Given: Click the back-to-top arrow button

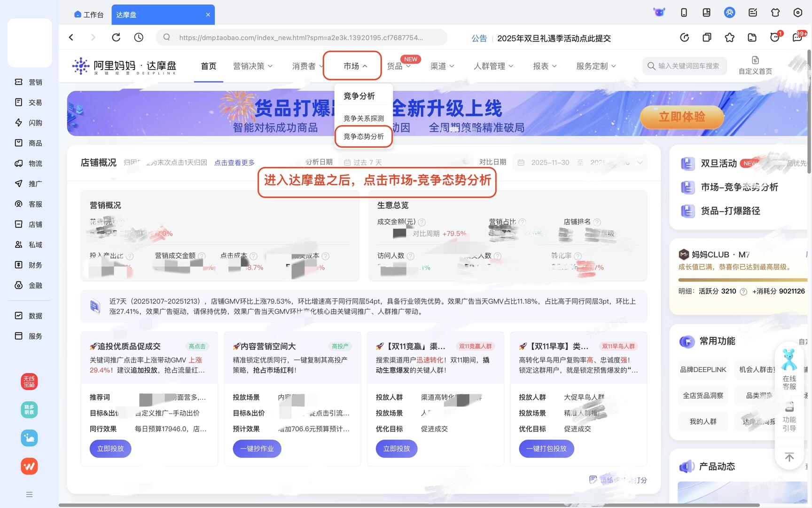Looking at the screenshot, I should (789, 457).
